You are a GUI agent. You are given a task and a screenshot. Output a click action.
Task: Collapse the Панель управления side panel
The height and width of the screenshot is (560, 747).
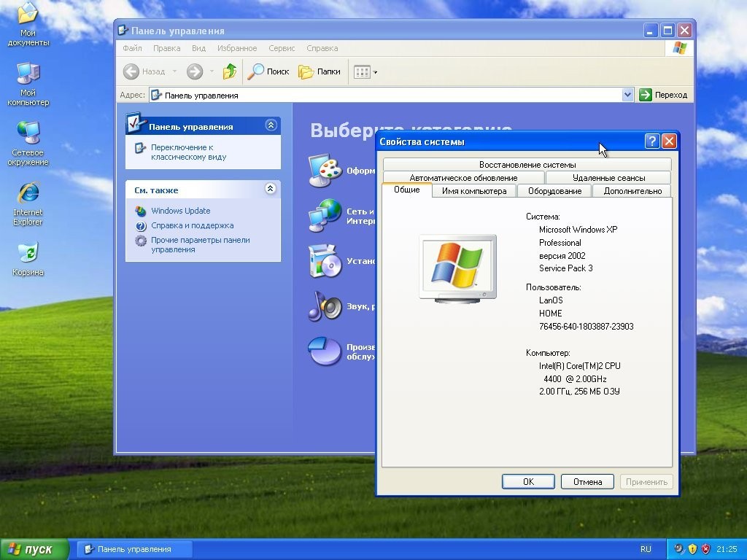[271, 125]
